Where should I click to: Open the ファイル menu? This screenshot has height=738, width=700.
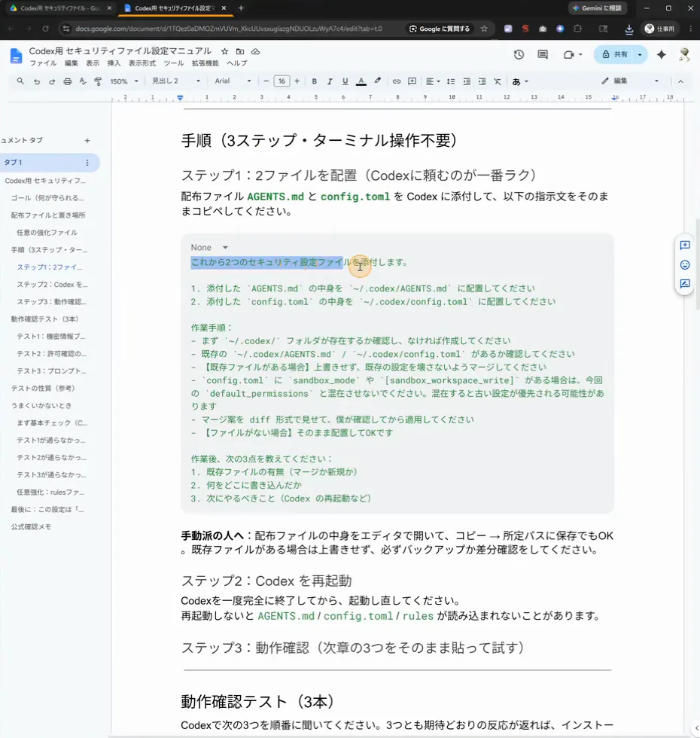tap(44, 63)
